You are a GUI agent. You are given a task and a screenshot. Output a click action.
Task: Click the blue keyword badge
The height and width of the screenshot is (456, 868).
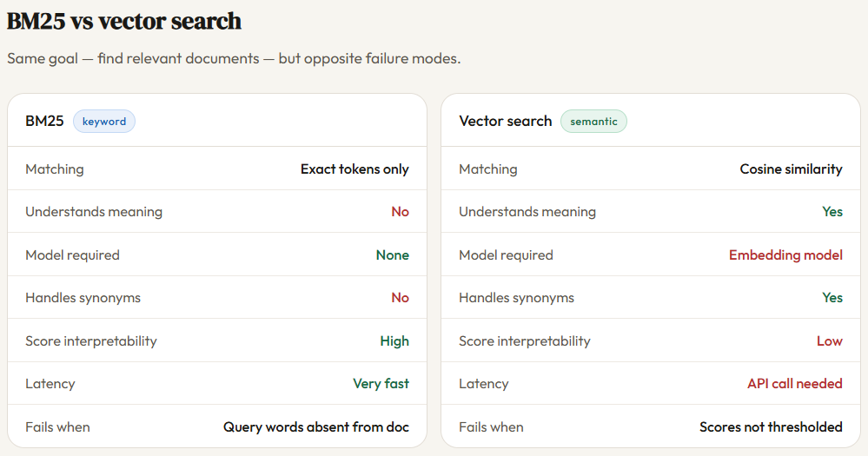coord(104,122)
